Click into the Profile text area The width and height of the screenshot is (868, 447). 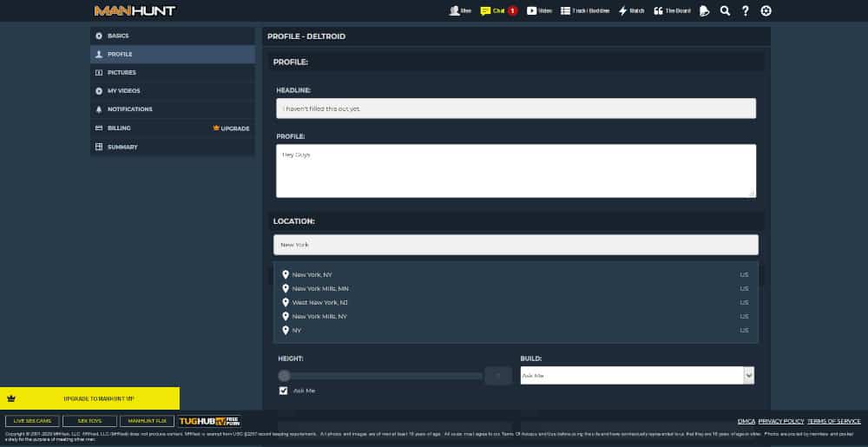[x=516, y=171]
